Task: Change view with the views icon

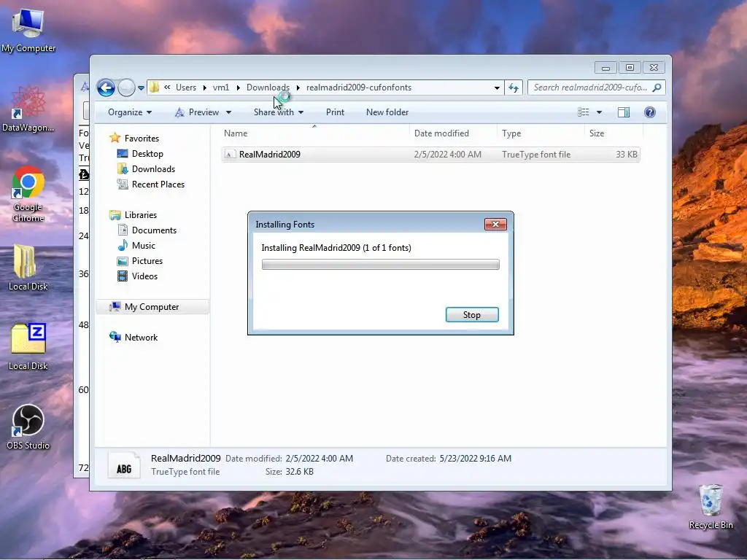Action: point(584,112)
